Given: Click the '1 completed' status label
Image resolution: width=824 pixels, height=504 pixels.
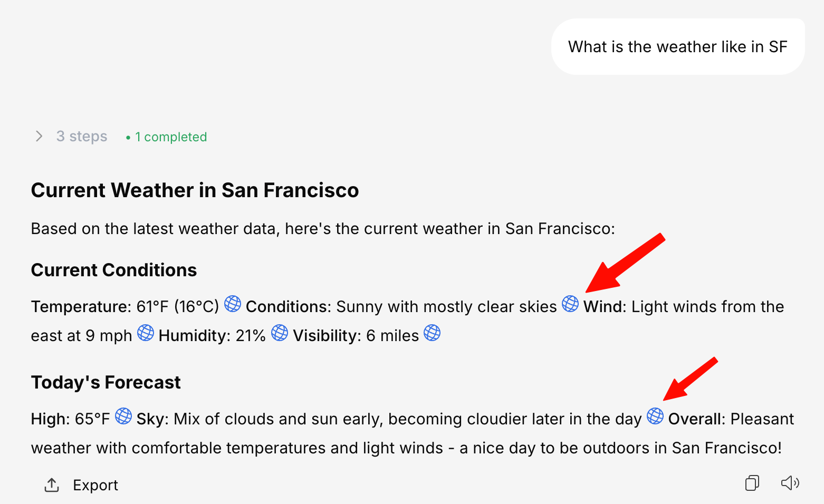Looking at the screenshot, I should (x=170, y=137).
